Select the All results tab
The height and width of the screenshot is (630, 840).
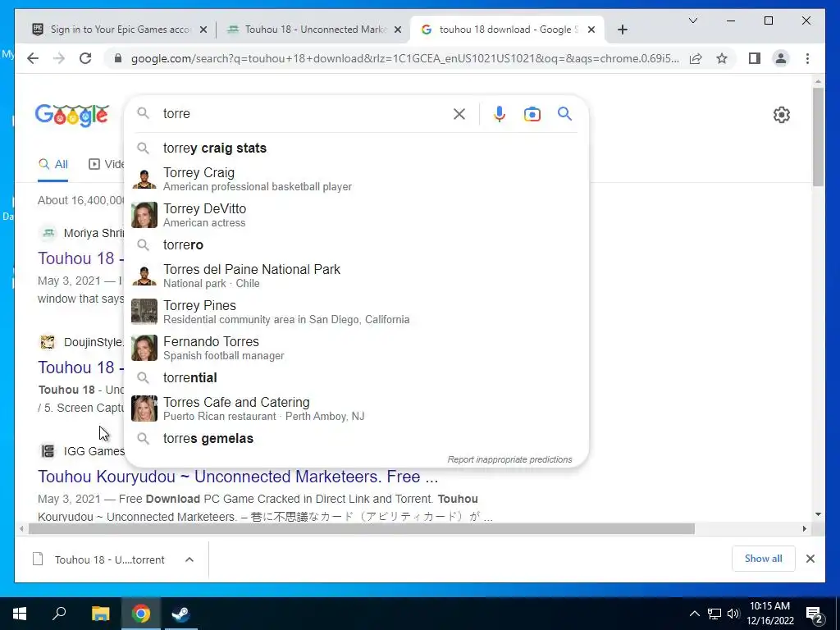coord(53,164)
